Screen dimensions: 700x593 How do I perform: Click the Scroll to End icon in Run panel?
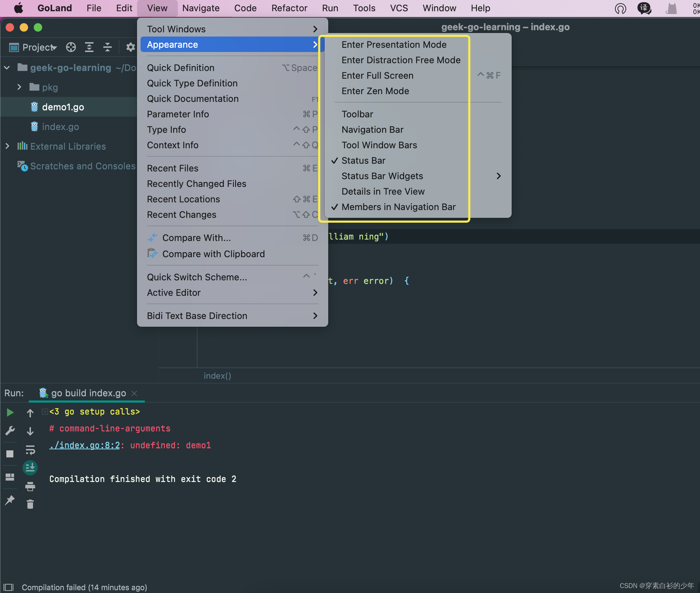click(30, 468)
